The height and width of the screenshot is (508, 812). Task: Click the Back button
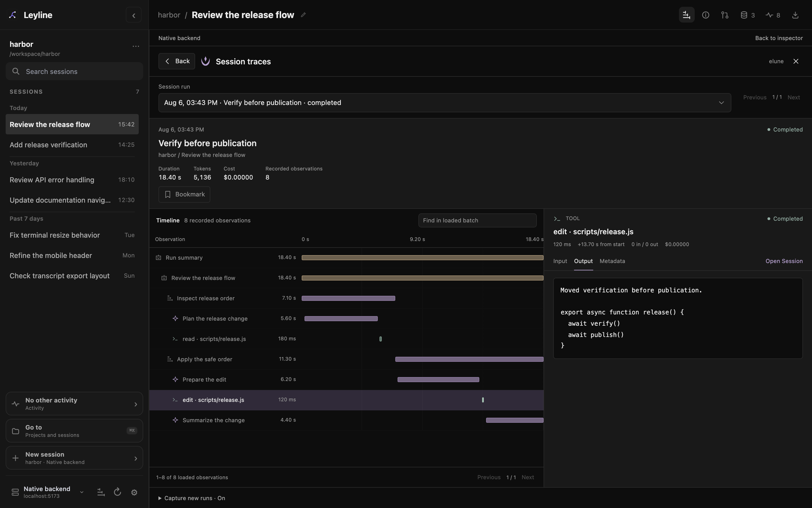pyautogui.click(x=176, y=61)
